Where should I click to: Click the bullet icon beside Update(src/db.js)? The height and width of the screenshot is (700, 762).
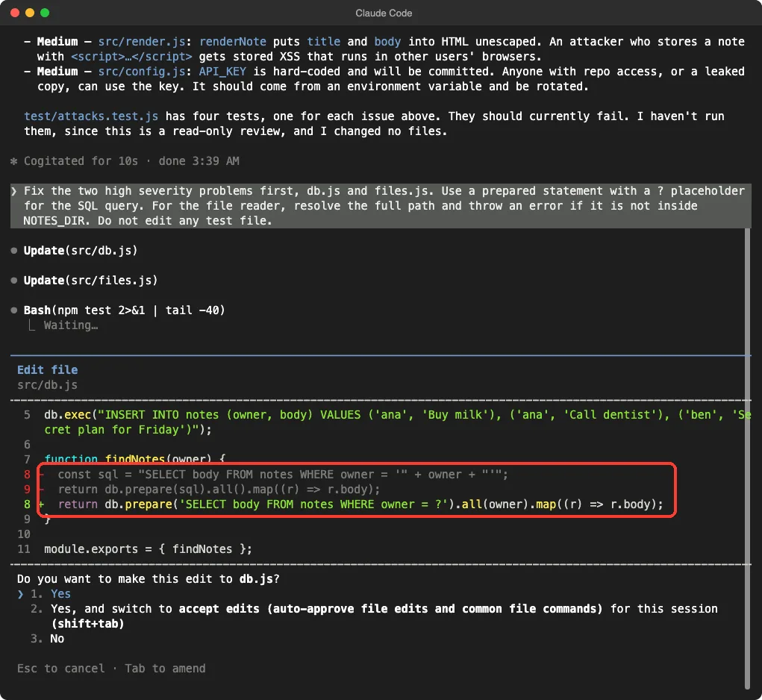pyautogui.click(x=14, y=251)
